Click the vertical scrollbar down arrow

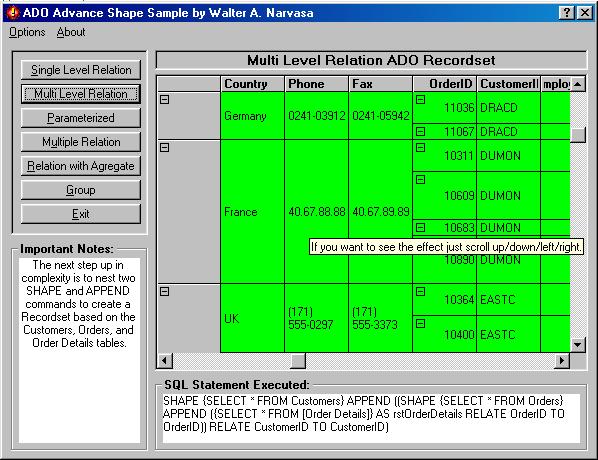578,345
